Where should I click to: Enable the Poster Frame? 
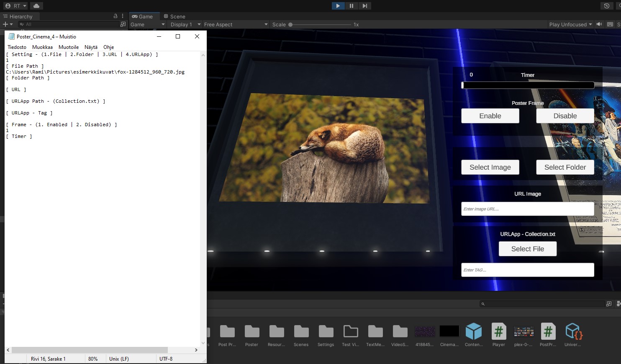[x=490, y=116]
